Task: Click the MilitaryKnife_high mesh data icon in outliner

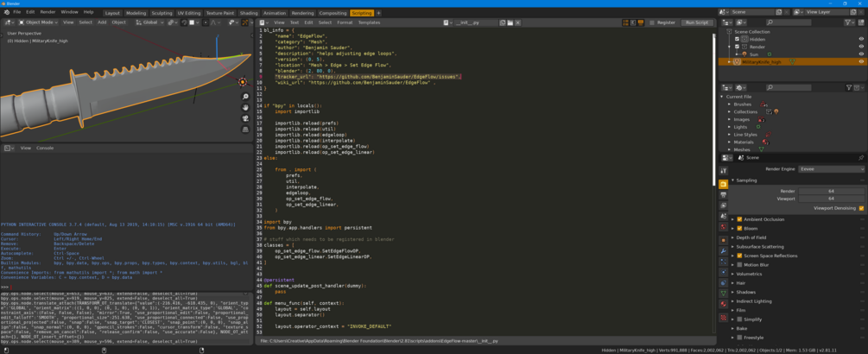Action: click(x=792, y=62)
